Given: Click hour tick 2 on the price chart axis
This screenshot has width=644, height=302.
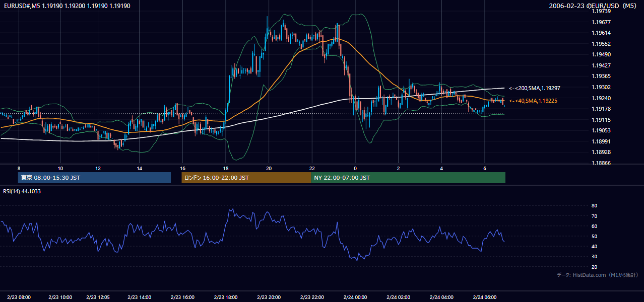Looking at the screenshot, I should [398, 168].
